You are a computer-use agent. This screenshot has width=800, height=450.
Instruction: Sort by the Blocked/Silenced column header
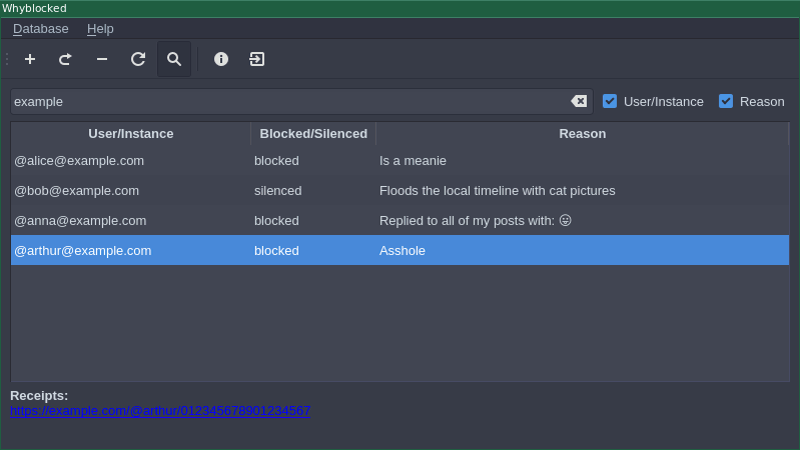pyautogui.click(x=313, y=134)
